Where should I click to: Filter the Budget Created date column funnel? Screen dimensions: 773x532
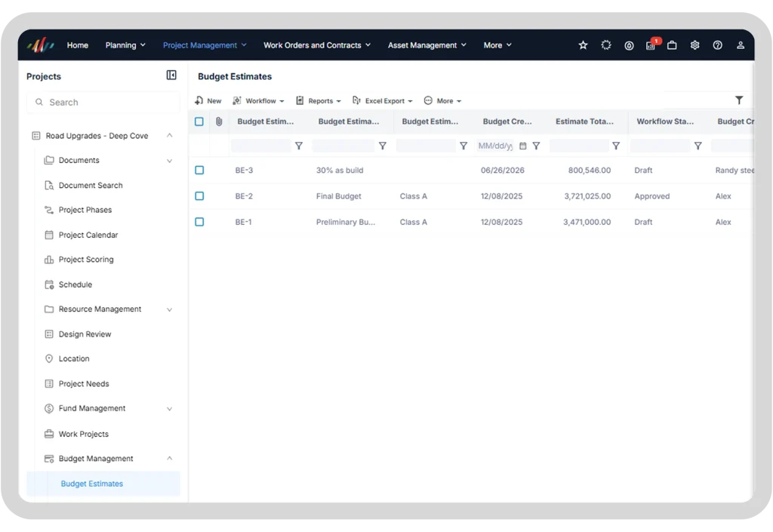click(537, 146)
